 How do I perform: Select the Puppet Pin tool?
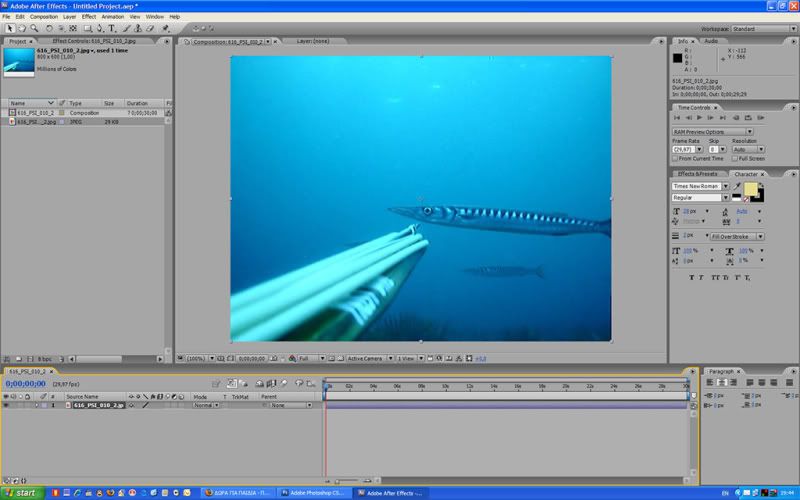tap(165, 29)
